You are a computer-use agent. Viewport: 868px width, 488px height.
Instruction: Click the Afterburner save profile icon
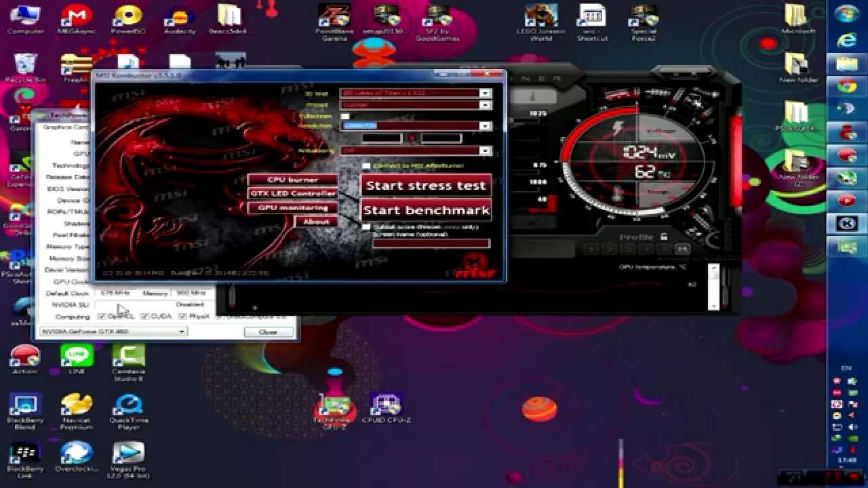click(682, 249)
